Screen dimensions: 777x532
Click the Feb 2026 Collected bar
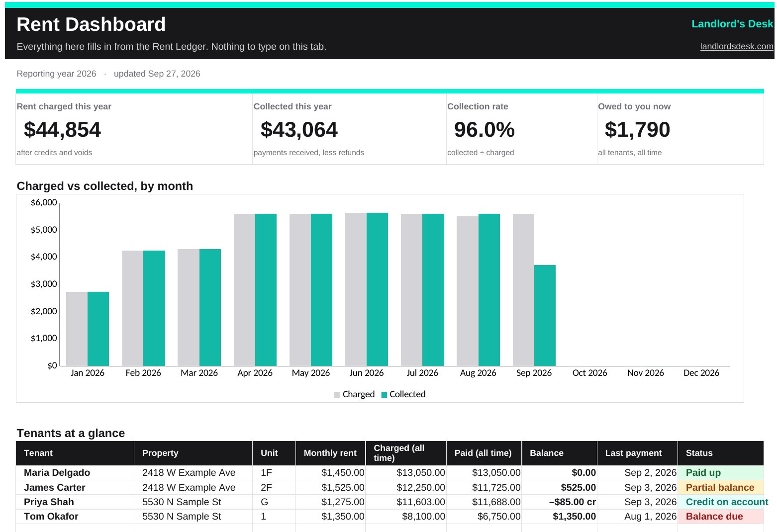coord(154,308)
